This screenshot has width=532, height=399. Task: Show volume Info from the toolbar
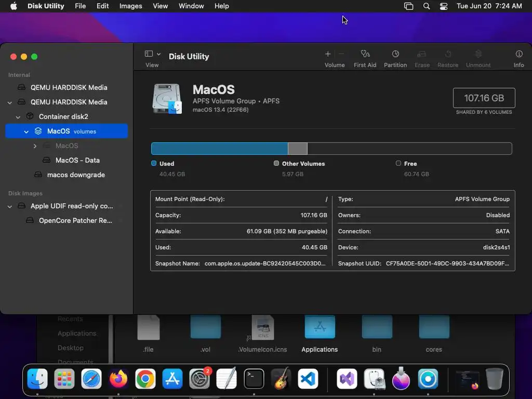pos(519,54)
